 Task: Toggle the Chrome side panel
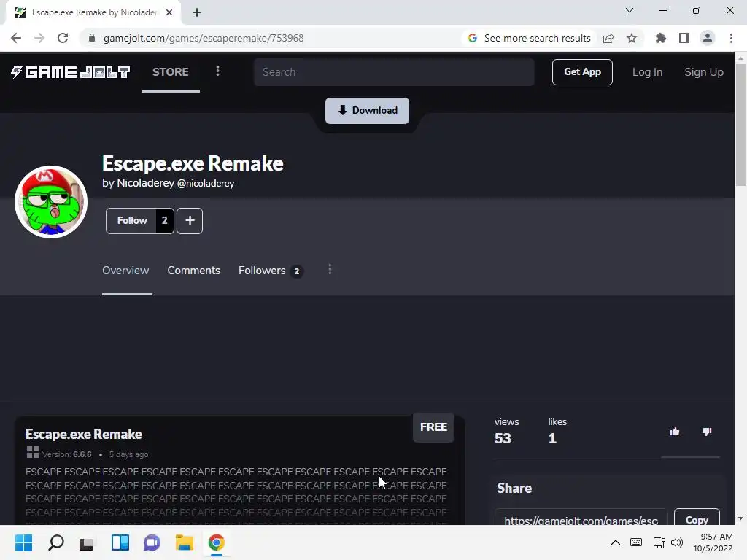pyautogui.click(x=684, y=38)
